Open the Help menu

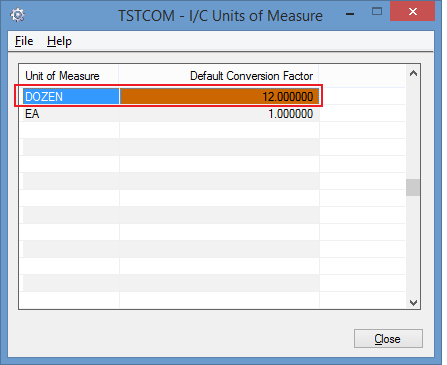point(59,41)
